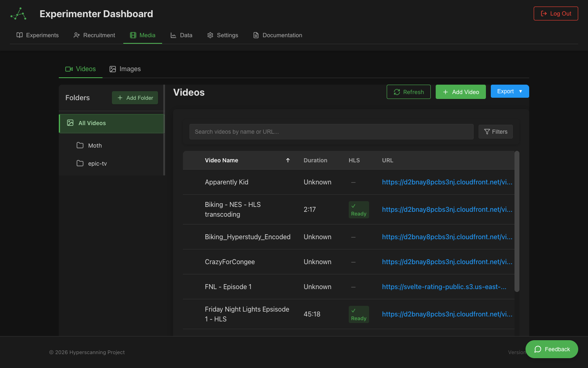Switch to the Media navigation tab
588x368 pixels.
pyautogui.click(x=143, y=35)
